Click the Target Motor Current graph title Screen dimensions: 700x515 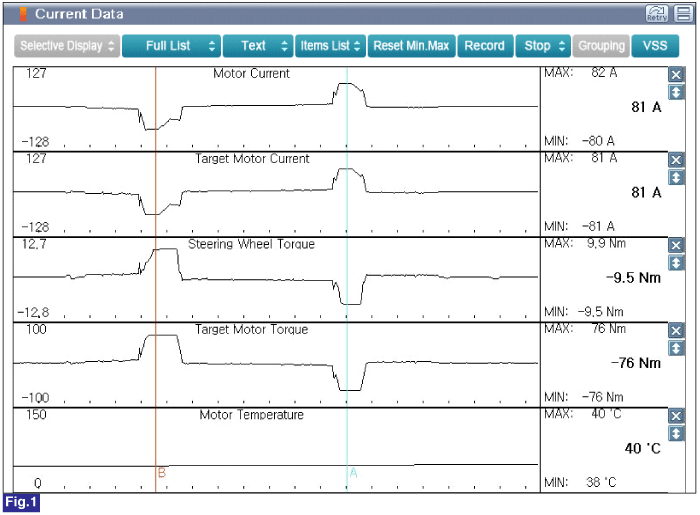(x=252, y=158)
